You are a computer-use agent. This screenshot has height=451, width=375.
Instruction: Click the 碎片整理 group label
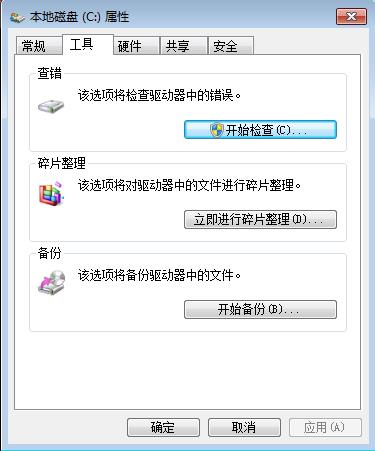tap(62, 163)
